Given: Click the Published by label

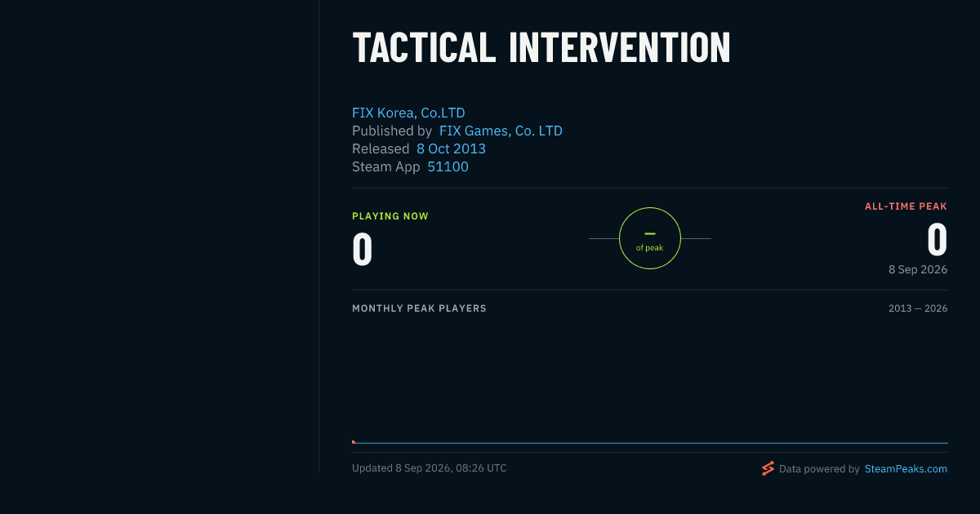Looking at the screenshot, I should click(392, 131).
